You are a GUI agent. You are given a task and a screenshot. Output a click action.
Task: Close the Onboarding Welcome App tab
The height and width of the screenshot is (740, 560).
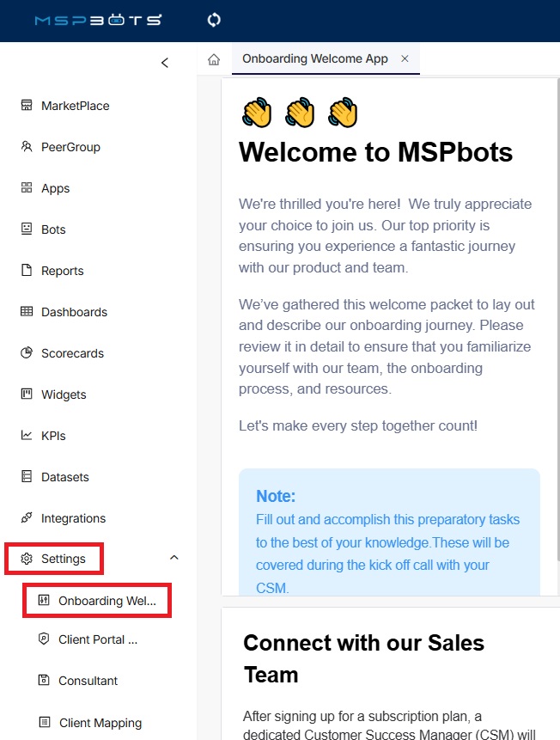(x=405, y=60)
